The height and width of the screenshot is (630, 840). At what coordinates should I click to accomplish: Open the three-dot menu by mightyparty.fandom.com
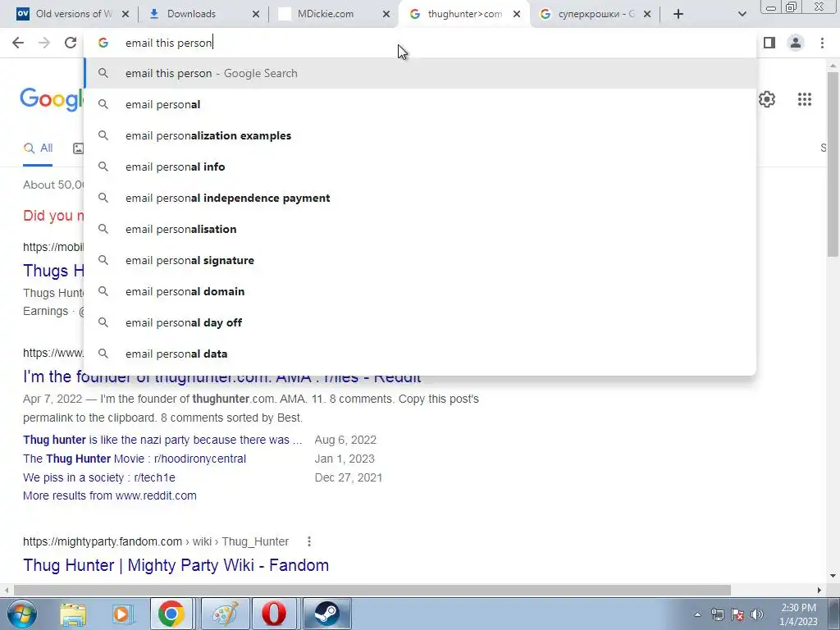click(x=309, y=541)
